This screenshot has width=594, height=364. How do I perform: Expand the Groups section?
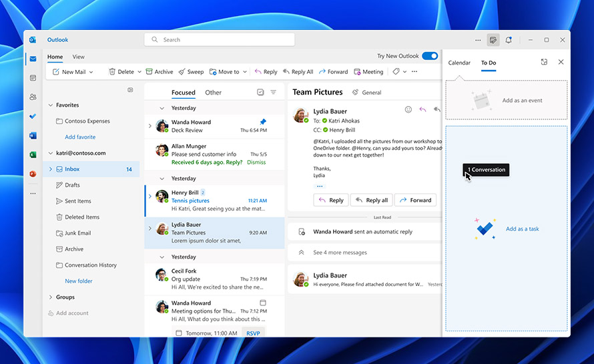(50, 297)
